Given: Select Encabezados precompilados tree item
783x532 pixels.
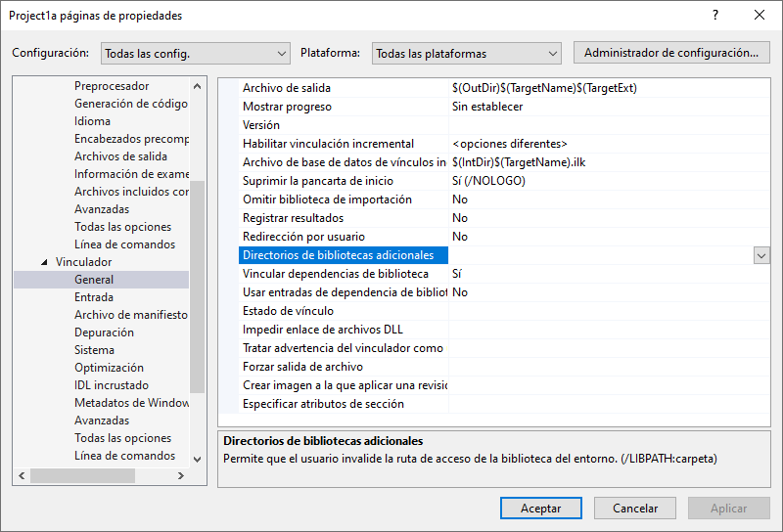Looking at the screenshot, I should [x=131, y=138].
